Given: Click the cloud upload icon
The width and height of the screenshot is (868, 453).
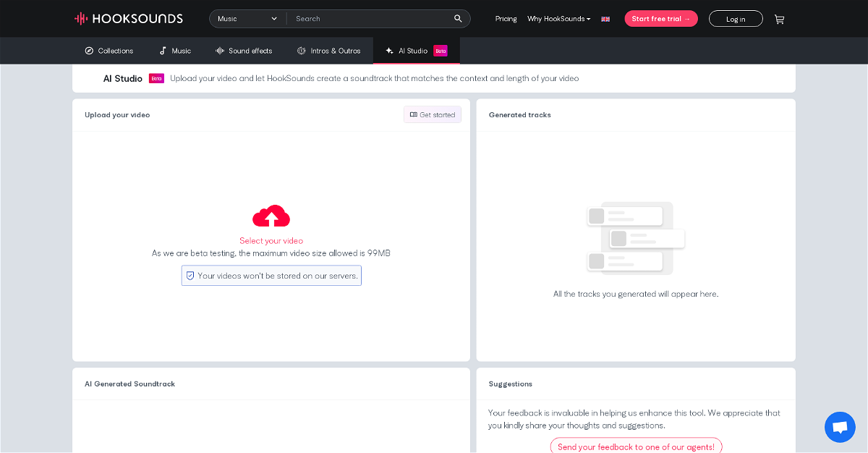Looking at the screenshot, I should point(271,216).
